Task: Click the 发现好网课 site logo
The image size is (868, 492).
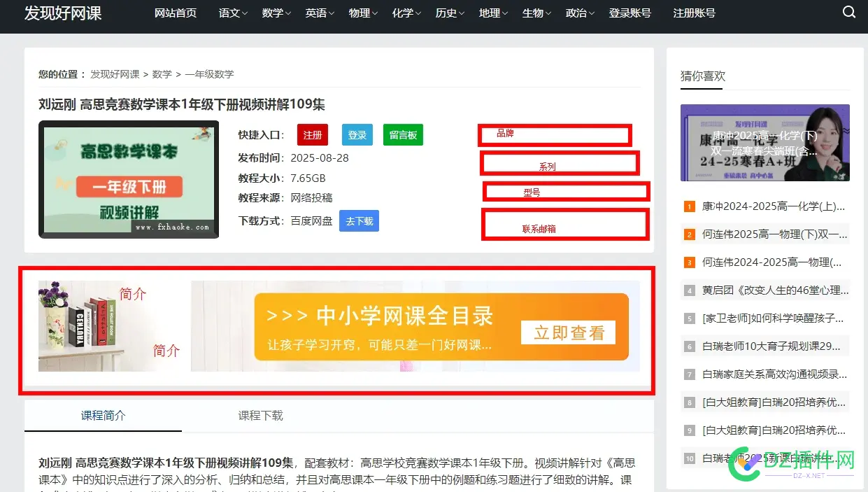Action: click(64, 13)
